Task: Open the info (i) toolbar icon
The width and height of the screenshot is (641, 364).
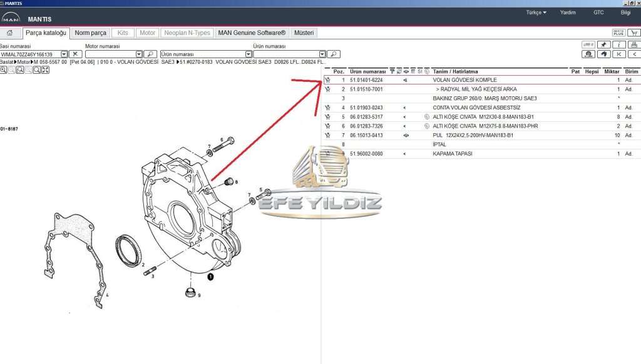Action: point(619,44)
